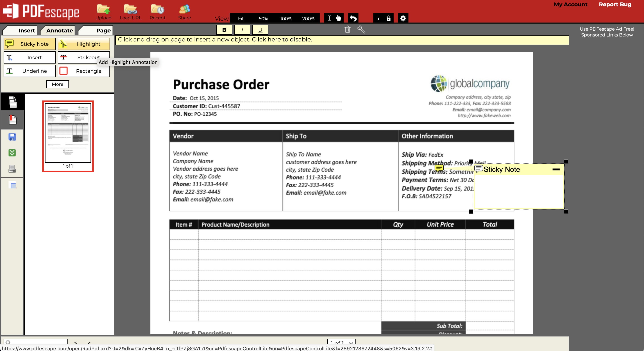This screenshot has height=351, width=644.
Task: Select the Insert text tool
Action: pos(29,57)
